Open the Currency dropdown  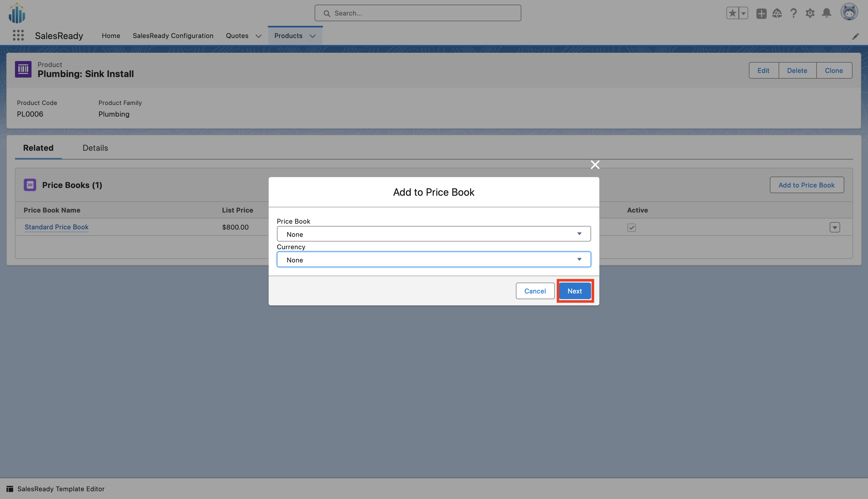pyautogui.click(x=433, y=260)
